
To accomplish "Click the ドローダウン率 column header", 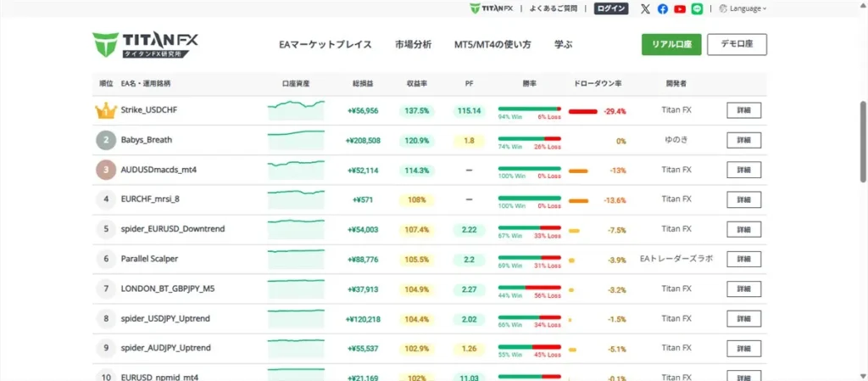I will pos(598,84).
